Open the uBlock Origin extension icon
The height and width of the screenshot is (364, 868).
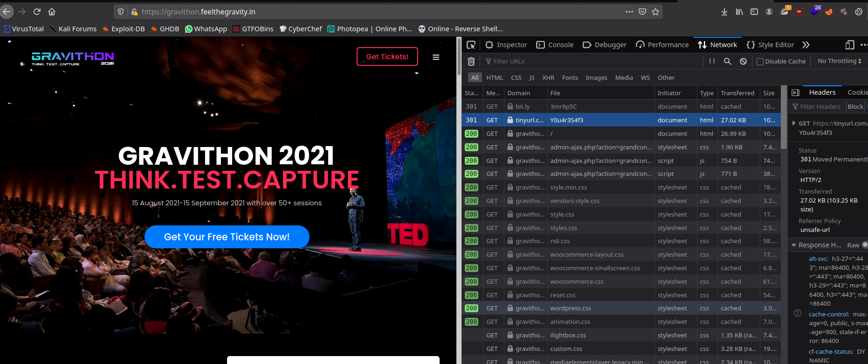(799, 12)
